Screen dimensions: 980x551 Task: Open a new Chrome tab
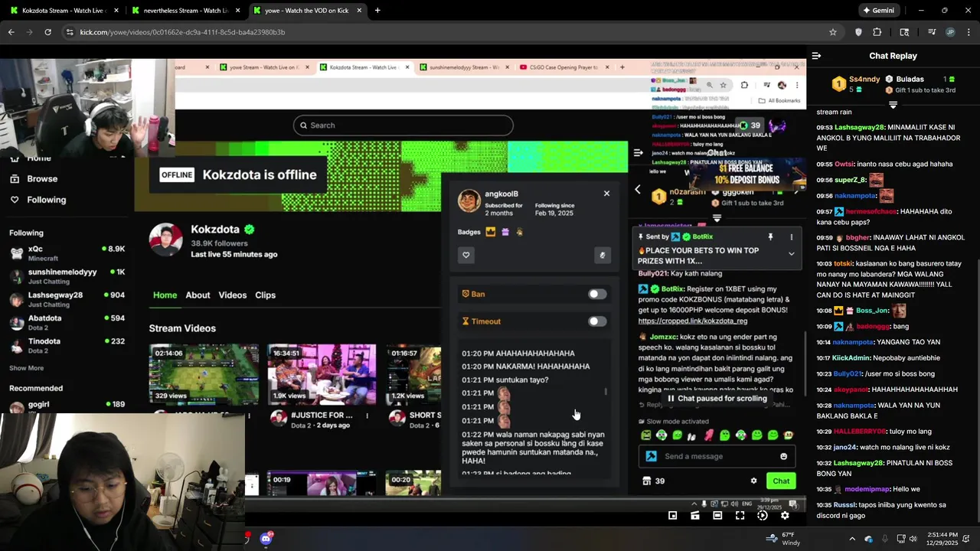coord(377,11)
